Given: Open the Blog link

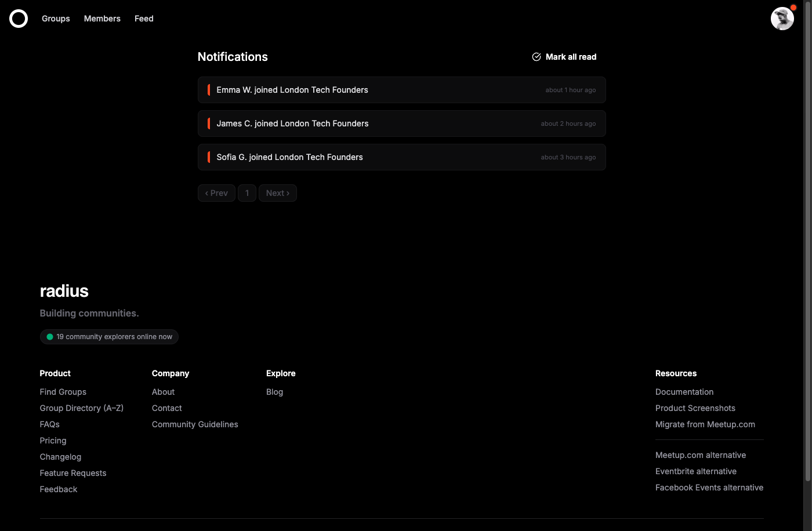Looking at the screenshot, I should pos(274,392).
